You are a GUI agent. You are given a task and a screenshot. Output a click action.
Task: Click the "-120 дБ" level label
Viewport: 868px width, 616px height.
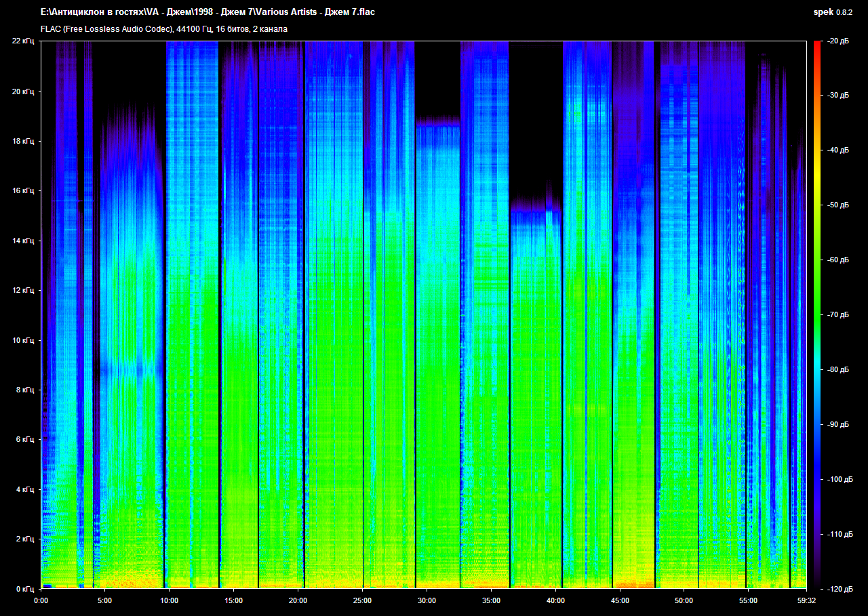[841, 589]
